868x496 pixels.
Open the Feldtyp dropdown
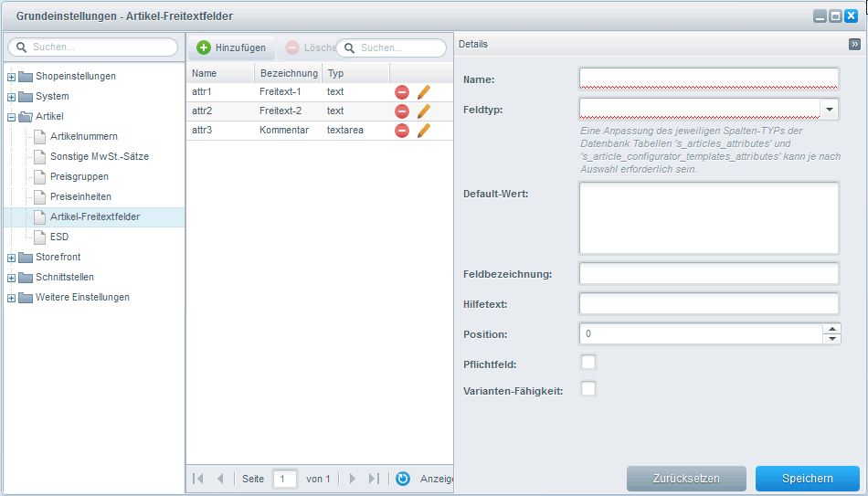829,110
